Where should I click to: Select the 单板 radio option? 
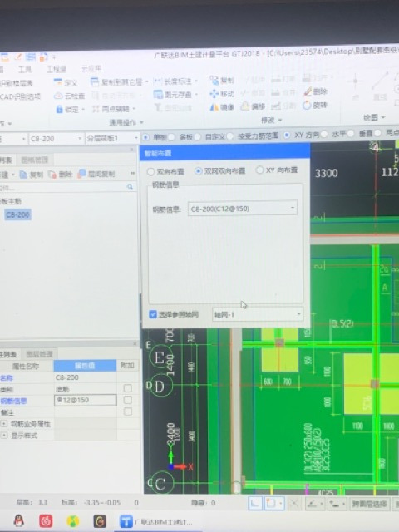(146, 137)
